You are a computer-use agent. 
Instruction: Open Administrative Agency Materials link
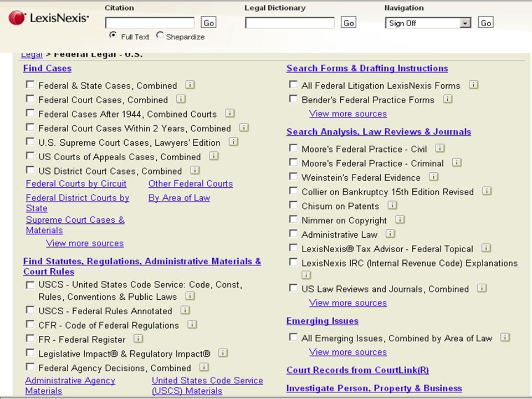point(70,386)
